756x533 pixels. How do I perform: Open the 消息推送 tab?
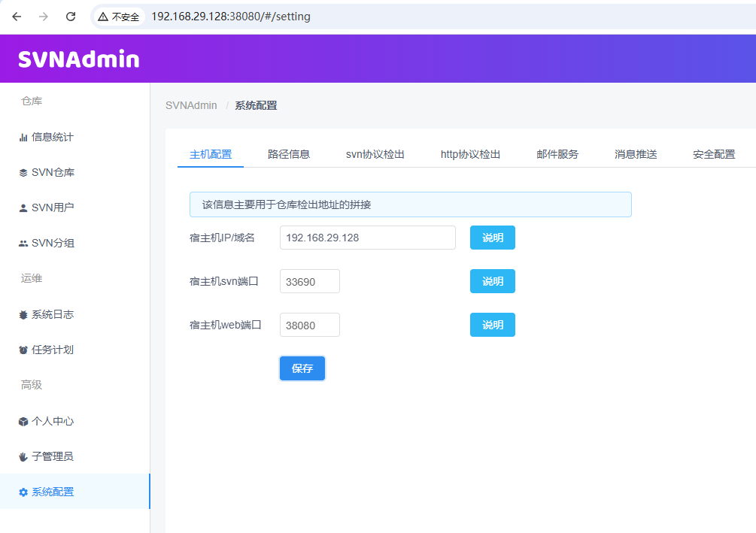click(636, 154)
